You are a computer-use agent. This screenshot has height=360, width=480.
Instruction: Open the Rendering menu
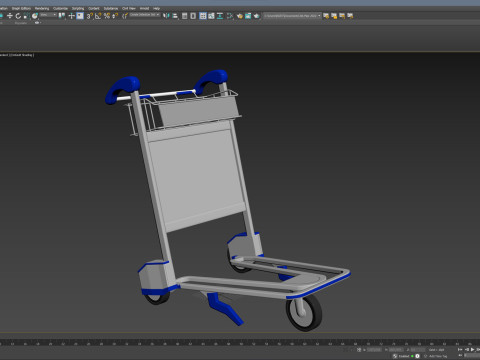point(42,8)
